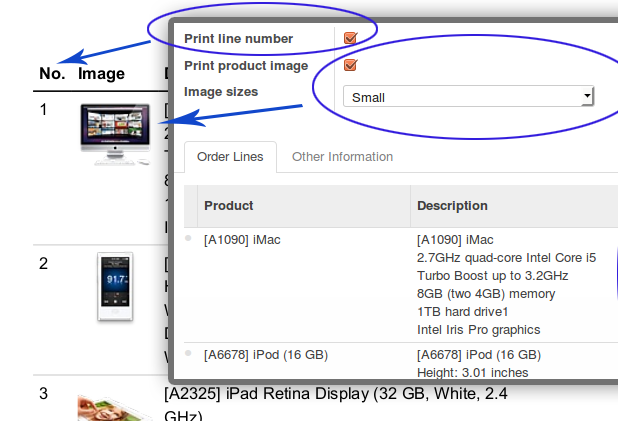The width and height of the screenshot is (618, 421).
Task: Click the 'Print product image' label
Action: tap(246, 65)
